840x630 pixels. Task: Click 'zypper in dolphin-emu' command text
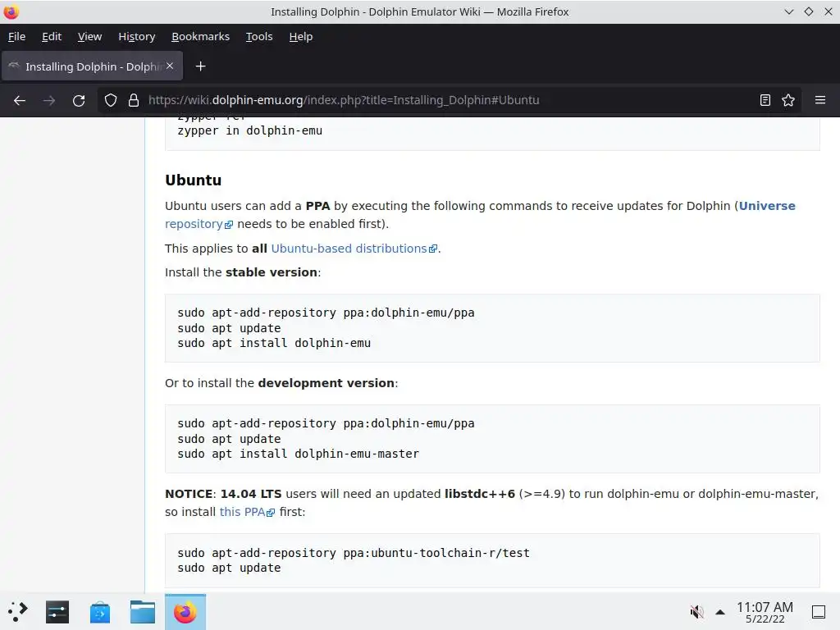click(249, 130)
